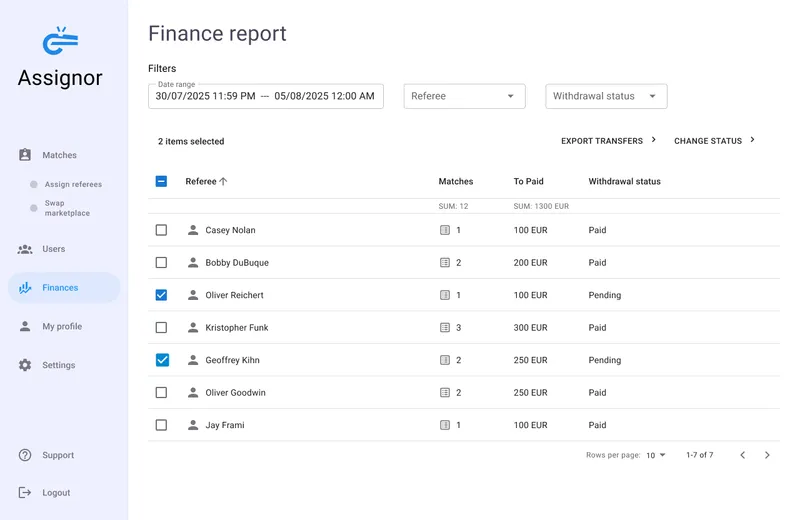Check the box for Bobby DuBuque
Screen dimensions: 800x520
[x=161, y=263]
